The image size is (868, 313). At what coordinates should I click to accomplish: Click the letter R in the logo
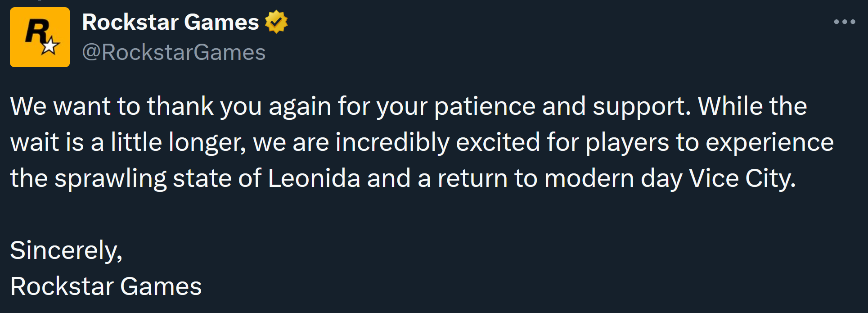click(x=36, y=31)
